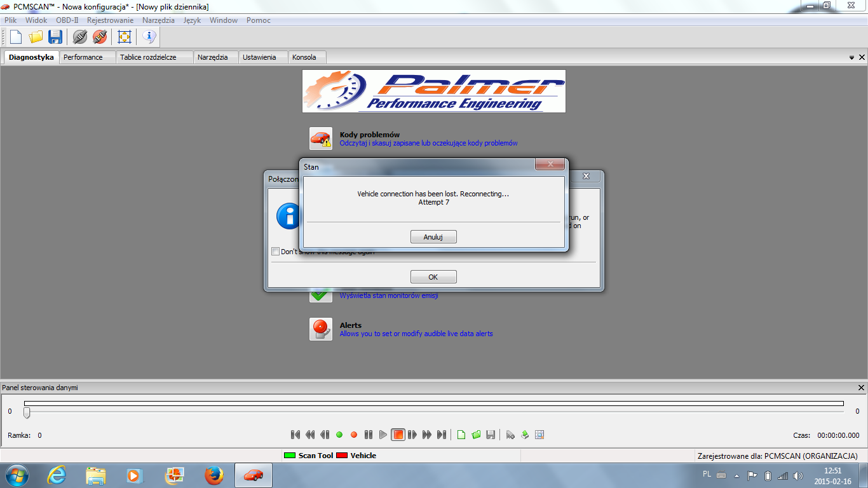Click the Palmer Performance Engineering logo

pyautogui.click(x=434, y=91)
